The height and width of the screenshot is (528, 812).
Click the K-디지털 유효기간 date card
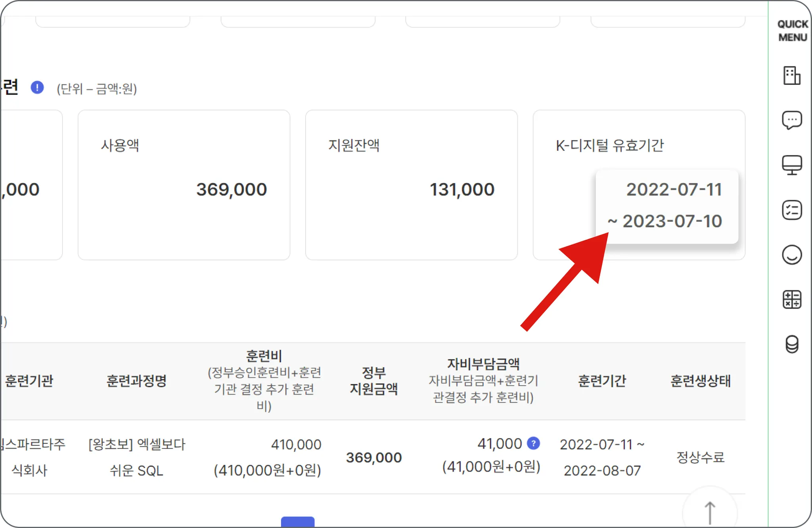click(667, 205)
